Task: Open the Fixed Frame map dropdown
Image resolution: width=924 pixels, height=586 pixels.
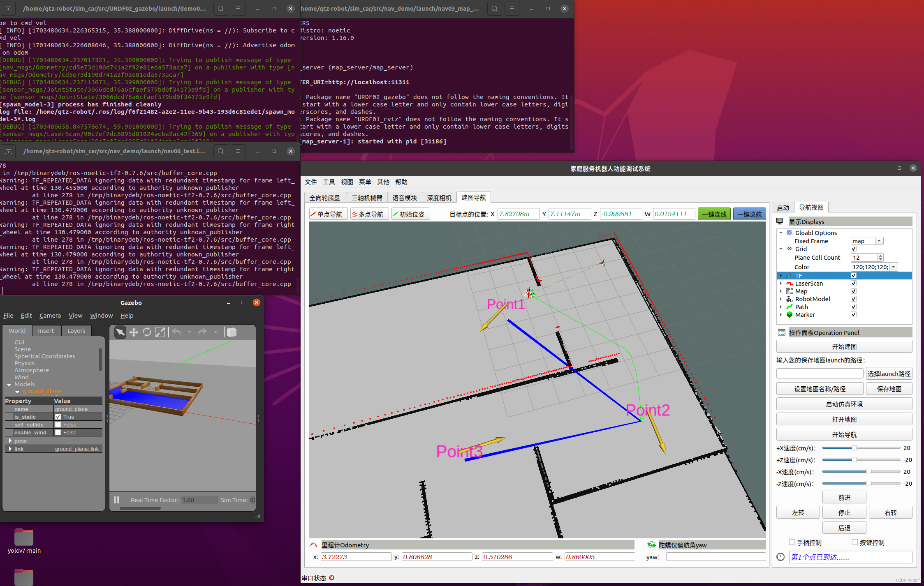Action: pos(879,241)
